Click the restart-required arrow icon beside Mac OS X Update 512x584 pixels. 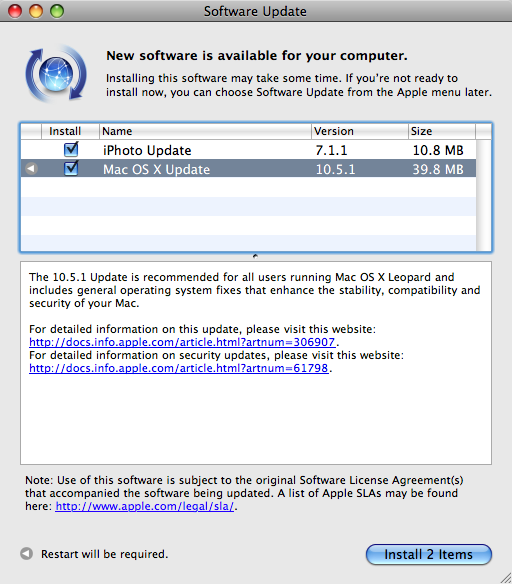tap(31, 169)
